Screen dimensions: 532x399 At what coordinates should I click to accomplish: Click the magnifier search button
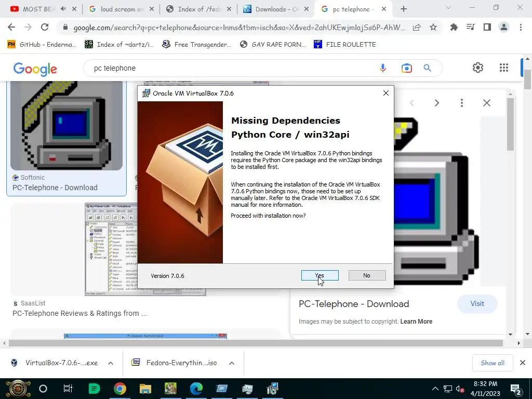coord(427,68)
